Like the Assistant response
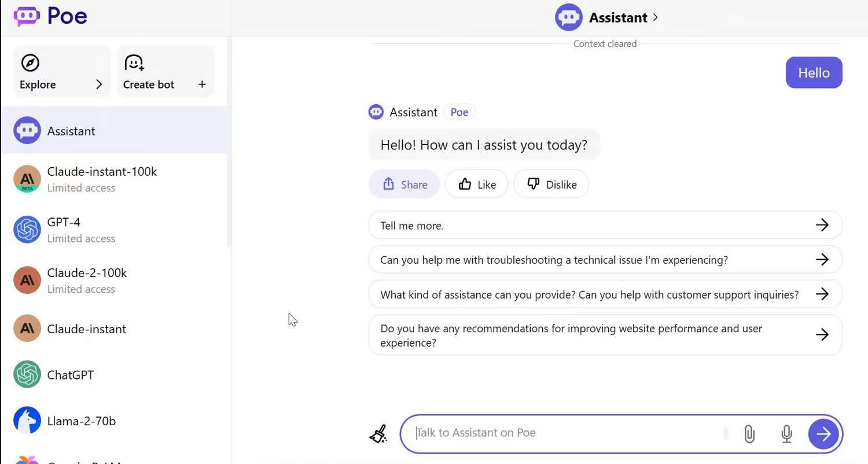 [x=477, y=184]
